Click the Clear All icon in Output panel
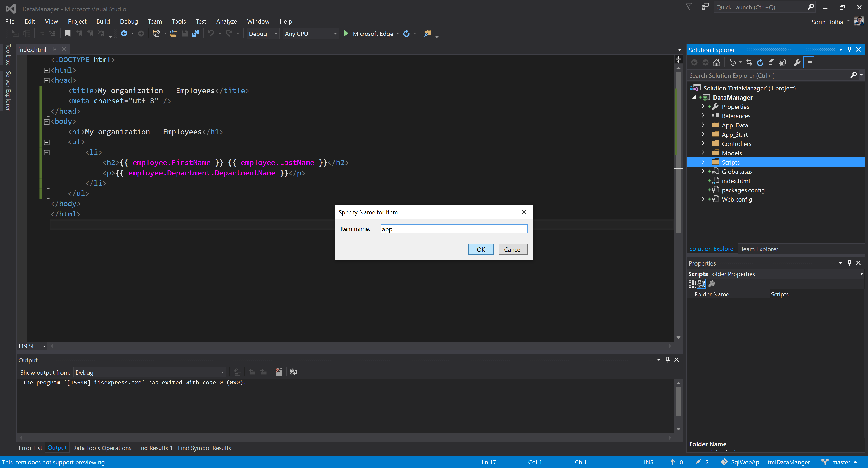Screen dimensions: 868x468 279,372
